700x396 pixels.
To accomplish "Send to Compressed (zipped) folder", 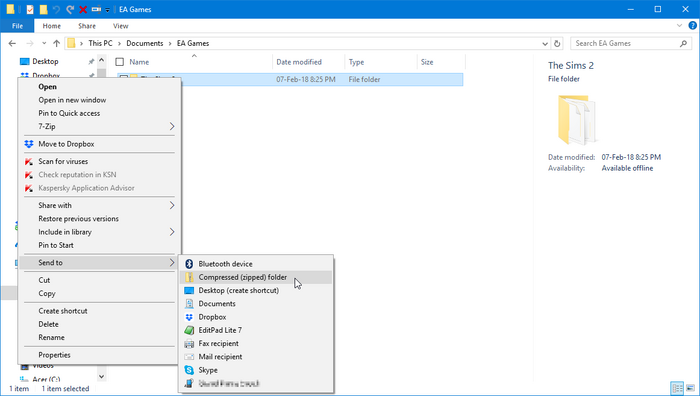I will coord(256,277).
